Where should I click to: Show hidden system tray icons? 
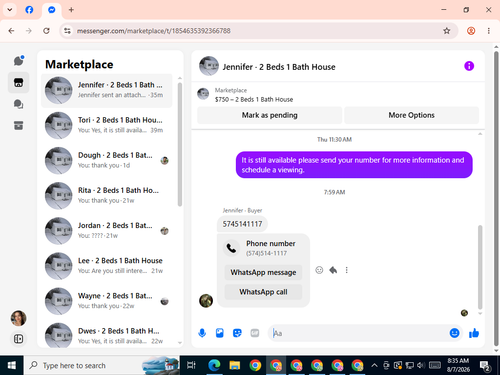click(x=374, y=365)
